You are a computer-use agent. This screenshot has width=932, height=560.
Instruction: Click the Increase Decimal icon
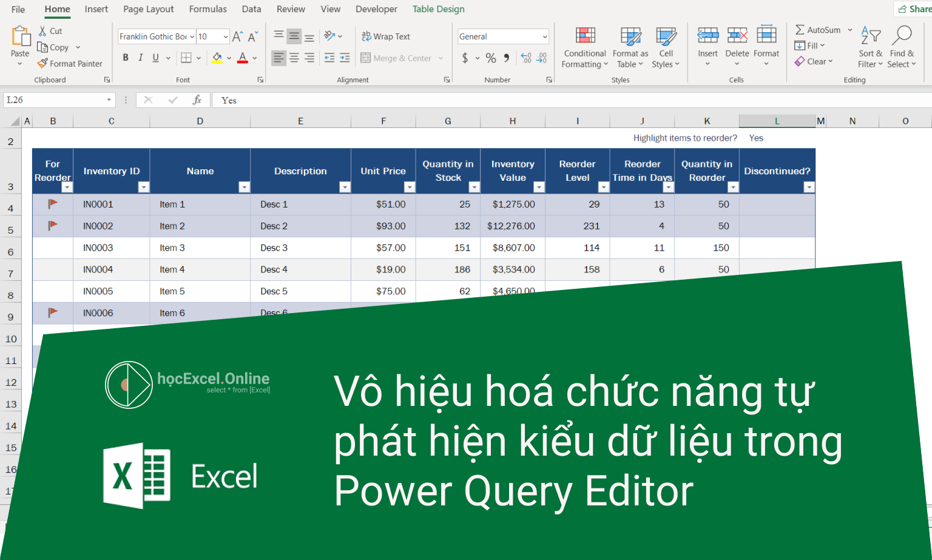tap(526, 58)
